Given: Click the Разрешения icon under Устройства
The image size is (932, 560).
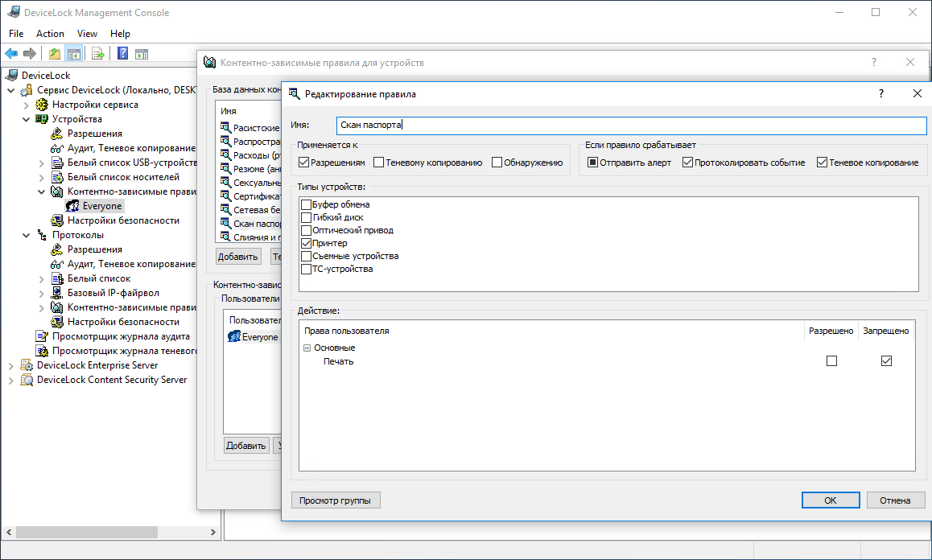Looking at the screenshot, I should pos(57,134).
